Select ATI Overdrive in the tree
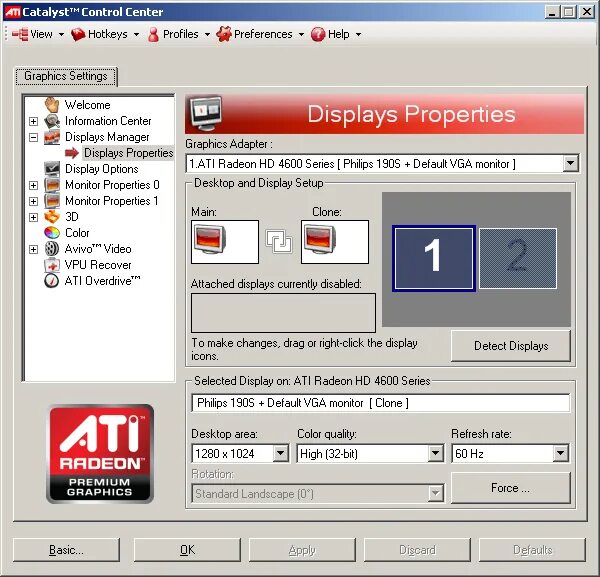 pyautogui.click(x=102, y=281)
